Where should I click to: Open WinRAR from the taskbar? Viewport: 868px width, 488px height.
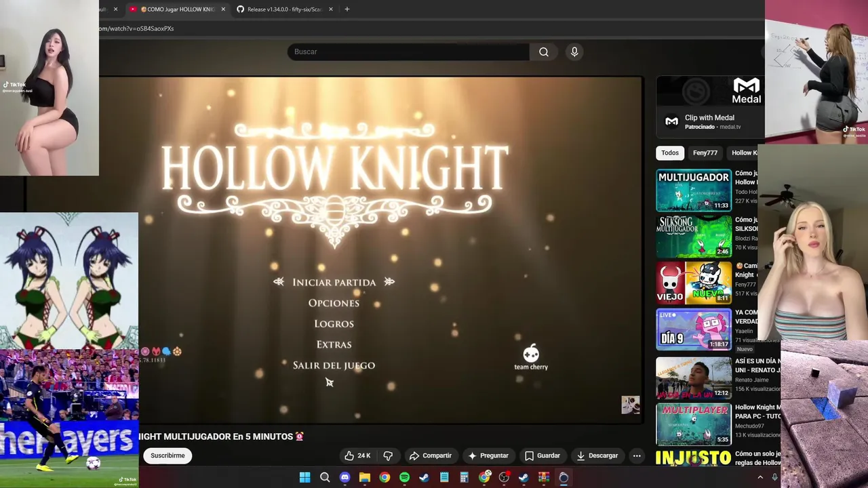click(544, 478)
